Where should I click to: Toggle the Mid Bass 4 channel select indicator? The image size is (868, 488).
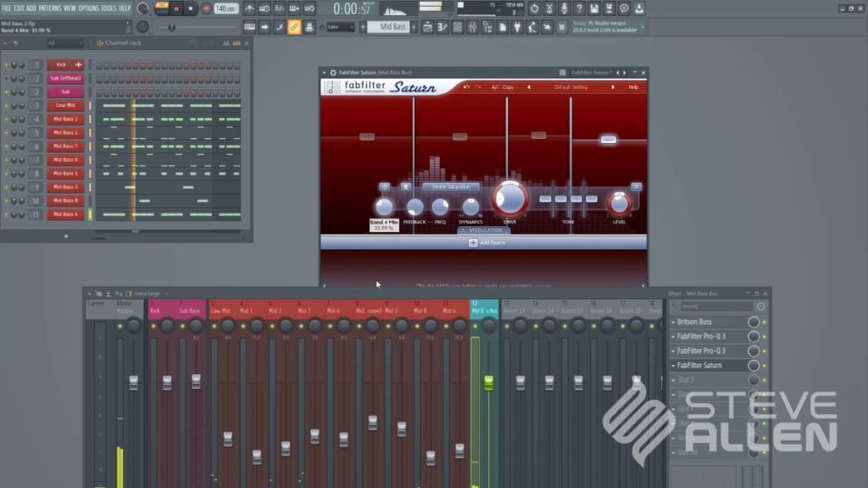90,214
